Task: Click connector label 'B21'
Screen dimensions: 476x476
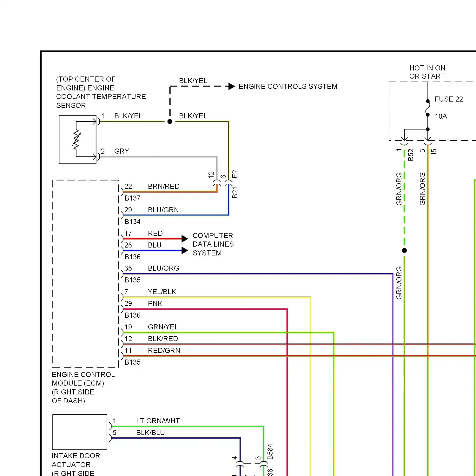Action: click(235, 193)
